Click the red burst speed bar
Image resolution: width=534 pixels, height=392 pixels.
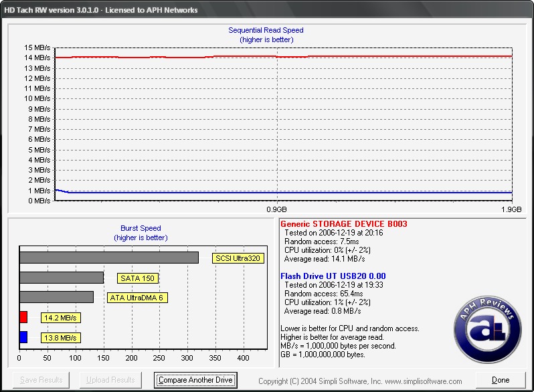23,317
